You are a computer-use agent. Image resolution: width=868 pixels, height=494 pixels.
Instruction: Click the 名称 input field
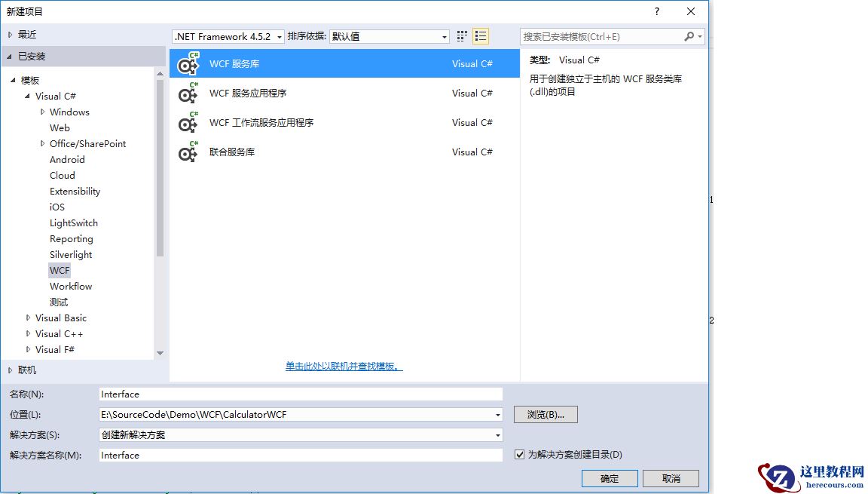tap(301, 394)
